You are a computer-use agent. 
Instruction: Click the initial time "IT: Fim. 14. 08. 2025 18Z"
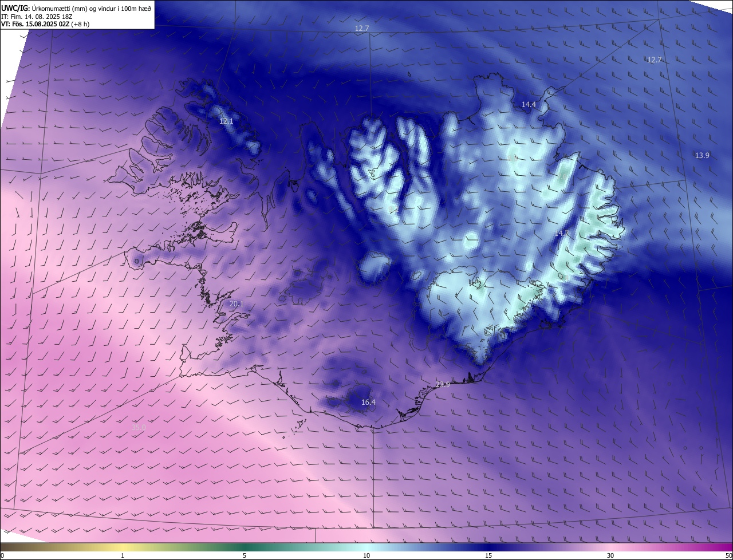tap(36, 16)
